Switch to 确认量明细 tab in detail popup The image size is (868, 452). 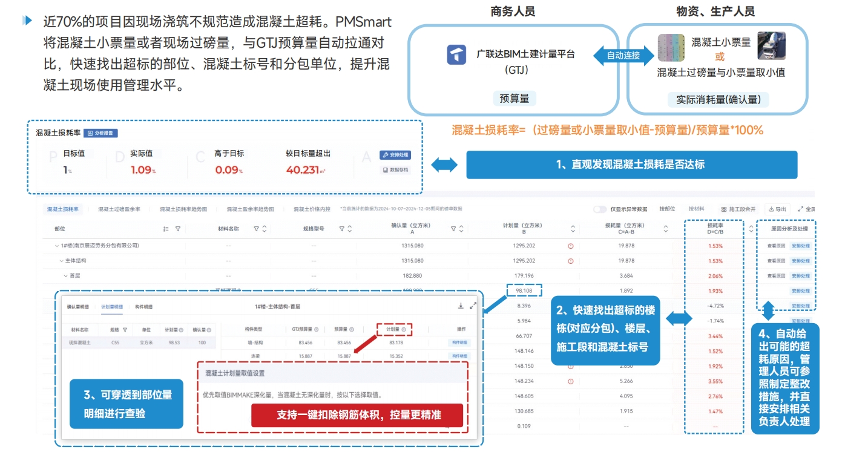tap(78, 307)
